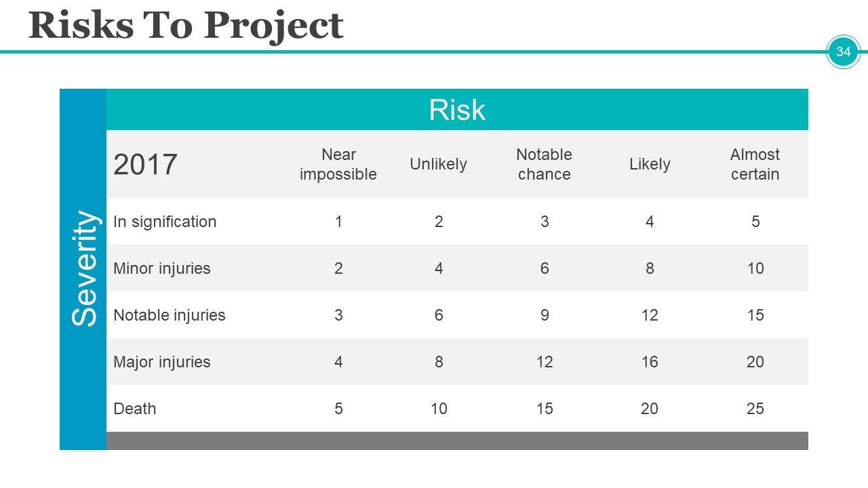Select the value 1 cell
Image resolution: width=868 pixels, height=488 pixels.
(338, 222)
